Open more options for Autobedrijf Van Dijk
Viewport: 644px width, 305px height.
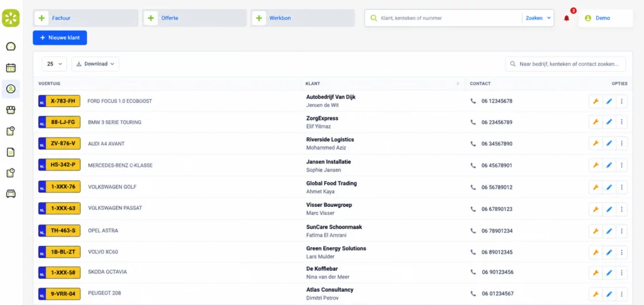click(x=621, y=101)
